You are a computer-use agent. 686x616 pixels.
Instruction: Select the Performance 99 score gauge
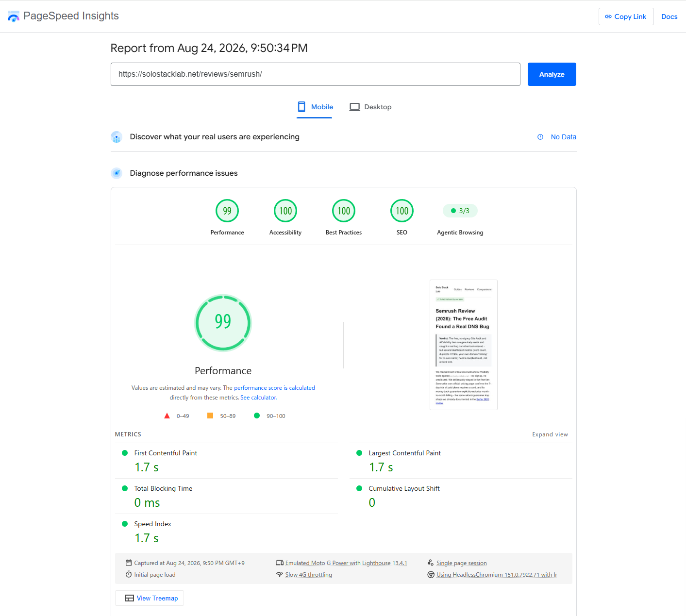click(x=227, y=211)
